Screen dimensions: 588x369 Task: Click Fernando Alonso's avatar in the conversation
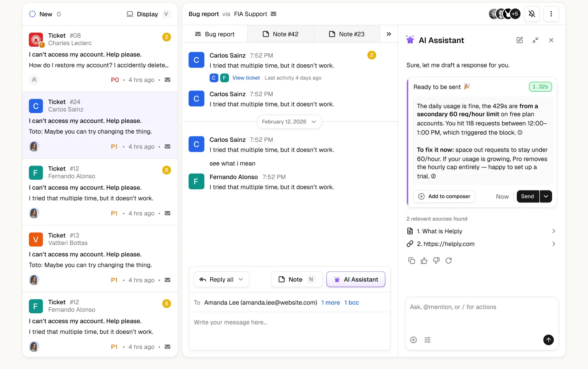click(x=196, y=182)
